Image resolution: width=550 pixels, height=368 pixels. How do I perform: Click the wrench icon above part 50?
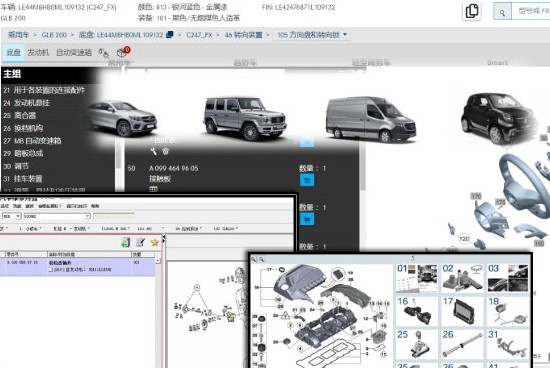coord(153,151)
